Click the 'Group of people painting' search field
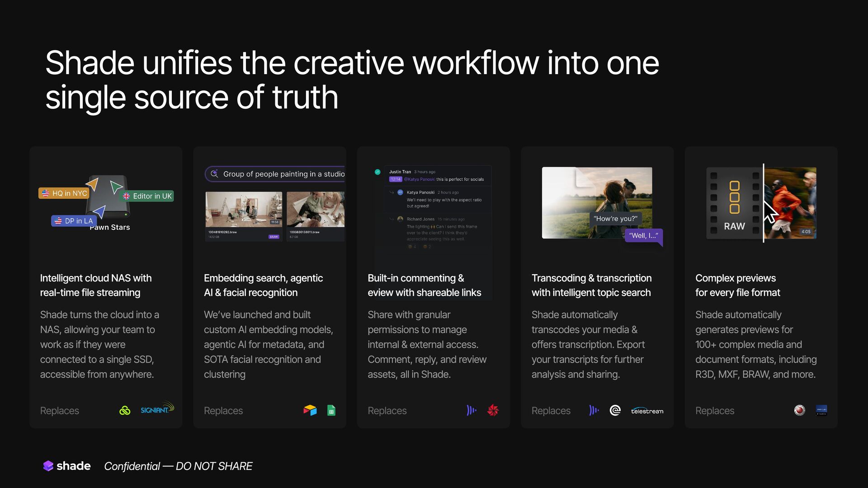Image resolution: width=868 pixels, height=488 pixels. point(283,174)
